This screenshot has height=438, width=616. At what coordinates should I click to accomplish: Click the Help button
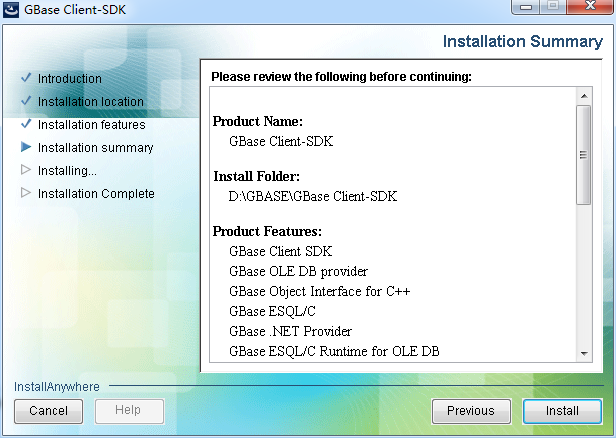click(x=129, y=411)
